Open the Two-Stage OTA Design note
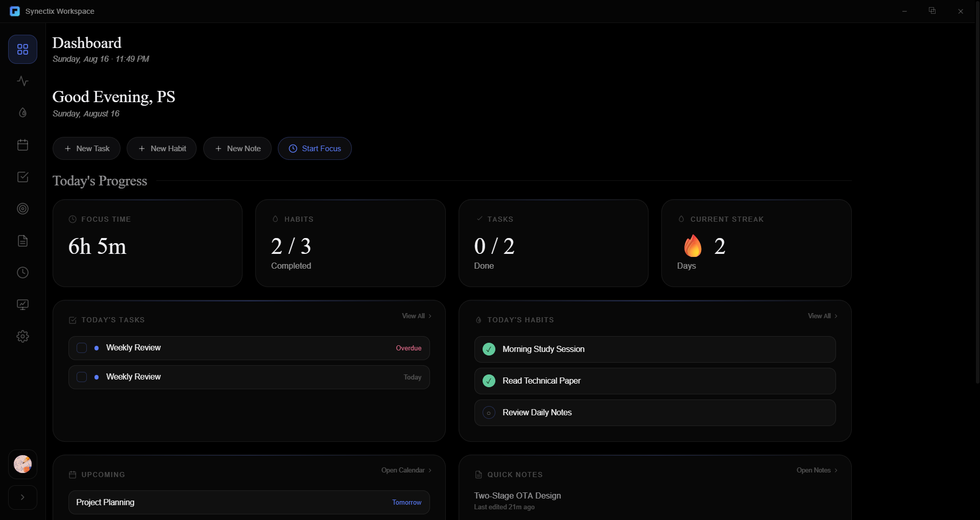Viewport: 980px width, 520px height. 517,496
